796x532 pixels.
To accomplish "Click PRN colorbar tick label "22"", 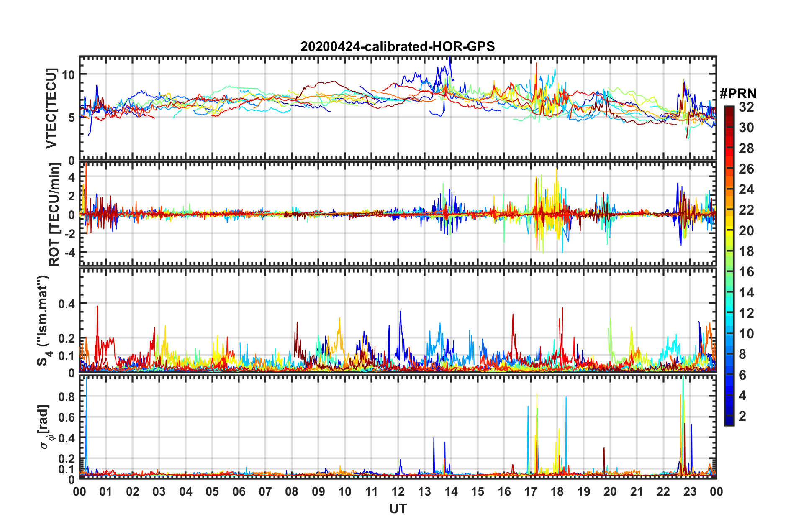I will [x=746, y=210].
